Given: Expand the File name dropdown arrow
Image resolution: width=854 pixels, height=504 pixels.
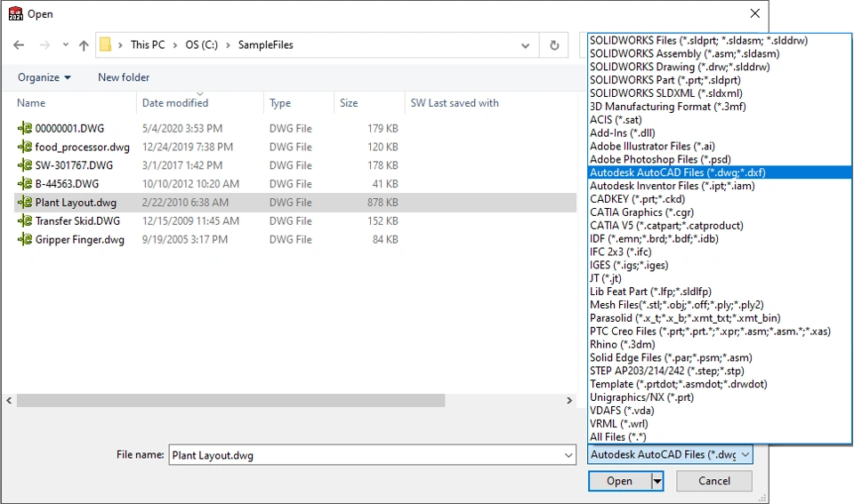Looking at the screenshot, I should tap(568, 455).
